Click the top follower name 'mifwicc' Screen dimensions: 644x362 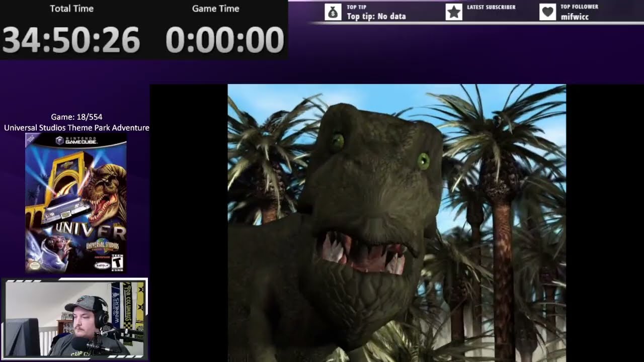click(575, 17)
